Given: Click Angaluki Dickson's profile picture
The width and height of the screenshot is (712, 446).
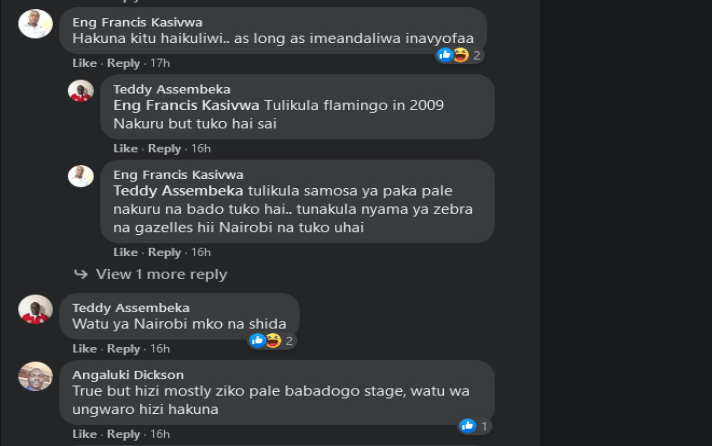Looking at the screenshot, I should [x=35, y=376].
